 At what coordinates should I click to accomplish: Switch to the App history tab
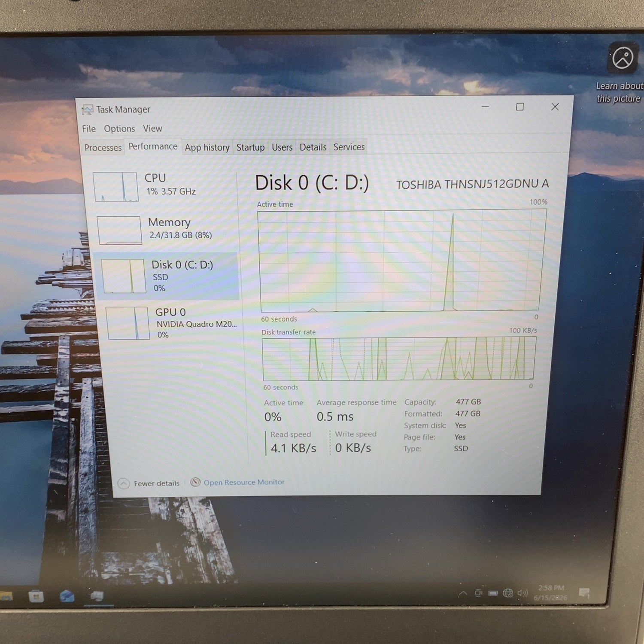(207, 147)
